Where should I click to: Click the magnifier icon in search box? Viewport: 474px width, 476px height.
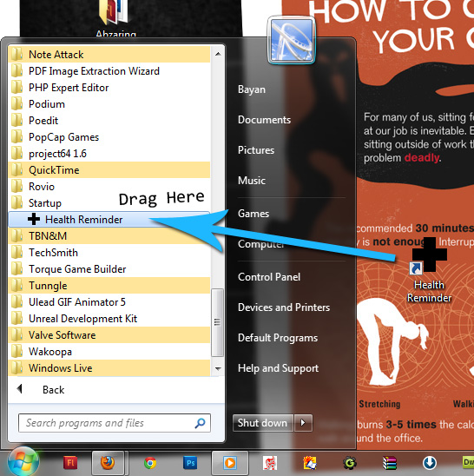[200, 423]
